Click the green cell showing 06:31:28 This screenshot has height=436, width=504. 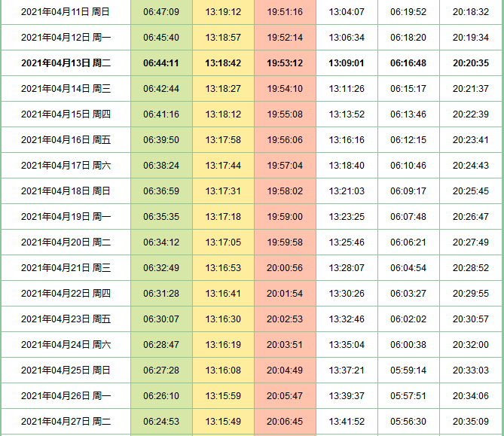161,294
